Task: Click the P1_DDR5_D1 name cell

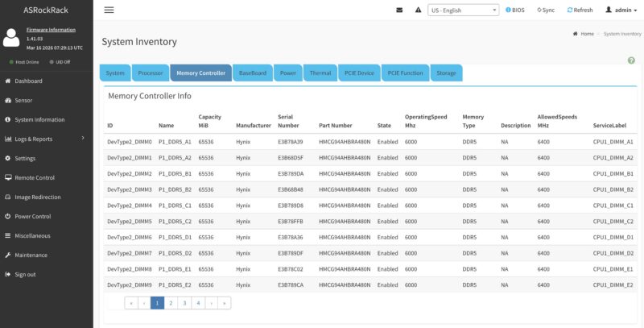Action: 175,238
